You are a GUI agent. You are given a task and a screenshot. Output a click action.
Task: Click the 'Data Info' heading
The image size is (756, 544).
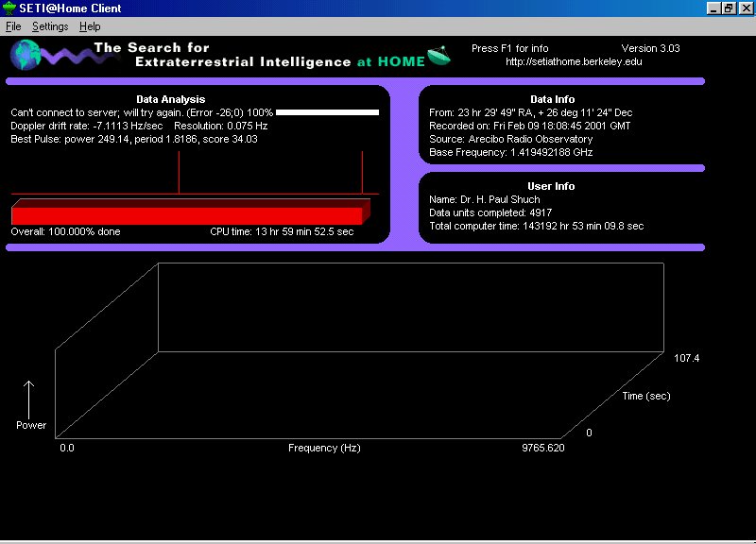point(553,99)
